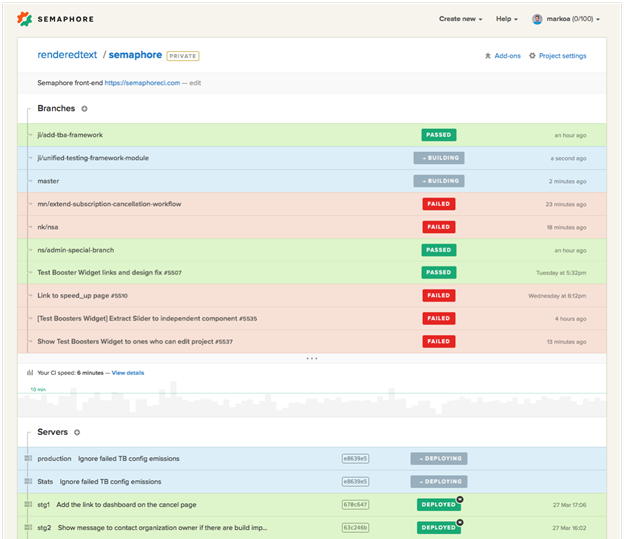Open the master branch
Image resolution: width=624 pixels, height=539 pixels.
pos(48,180)
